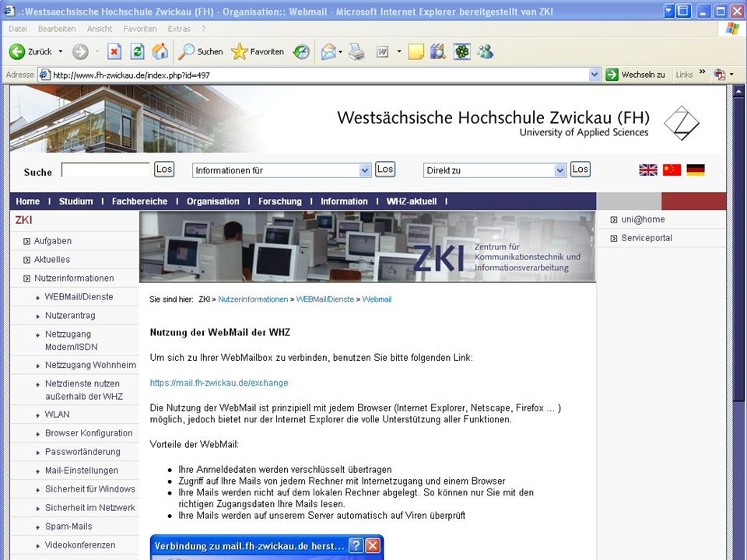
Task: Click the Help question mark in connection dialog
Action: 356,545
